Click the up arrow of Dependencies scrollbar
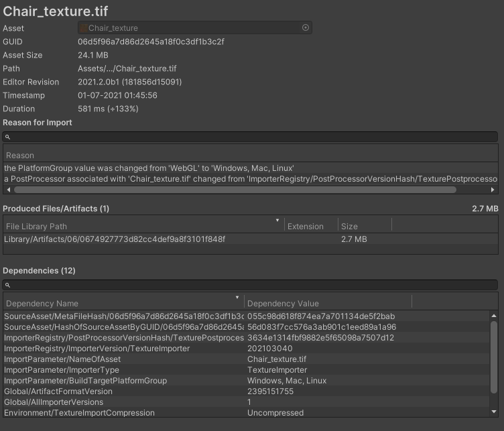The image size is (504, 431). coord(494,315)
